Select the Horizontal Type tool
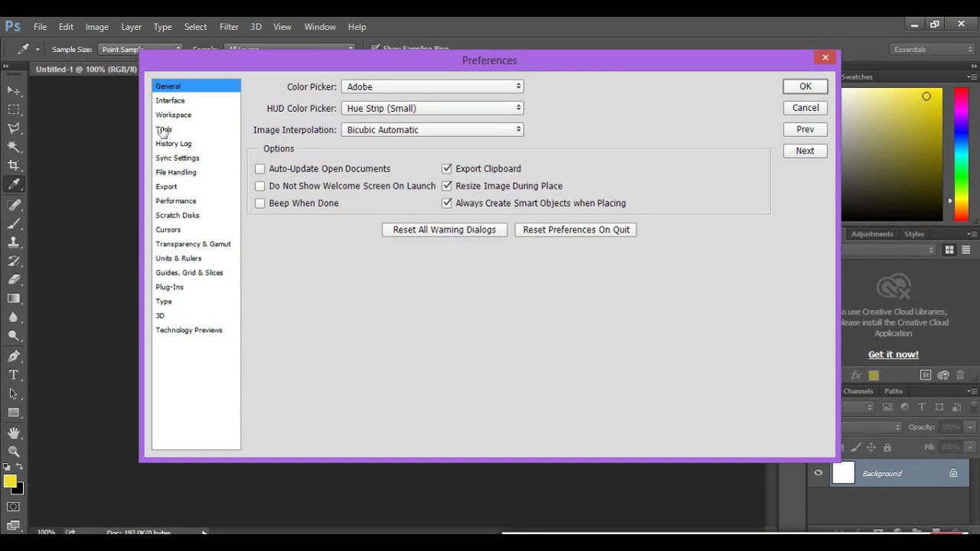The height and width of the screenshot is (551, 980). (x=14, y=375)
